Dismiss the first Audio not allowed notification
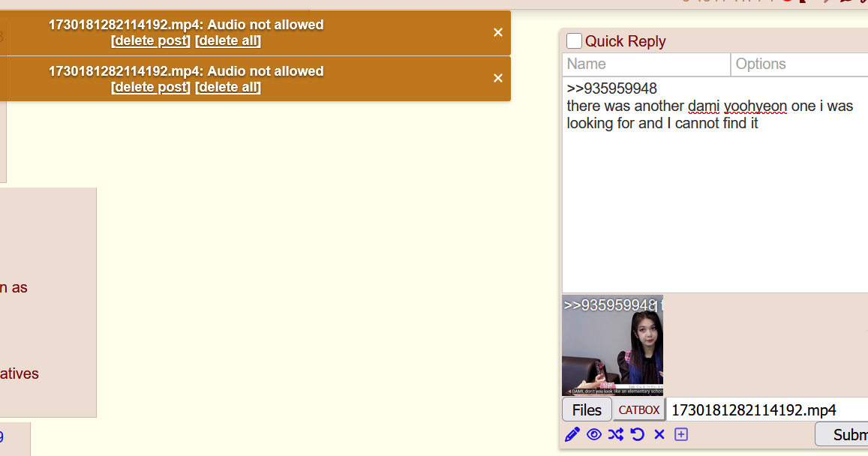The width and height of the screenshot is (868, 456). (x=497, y=33)
